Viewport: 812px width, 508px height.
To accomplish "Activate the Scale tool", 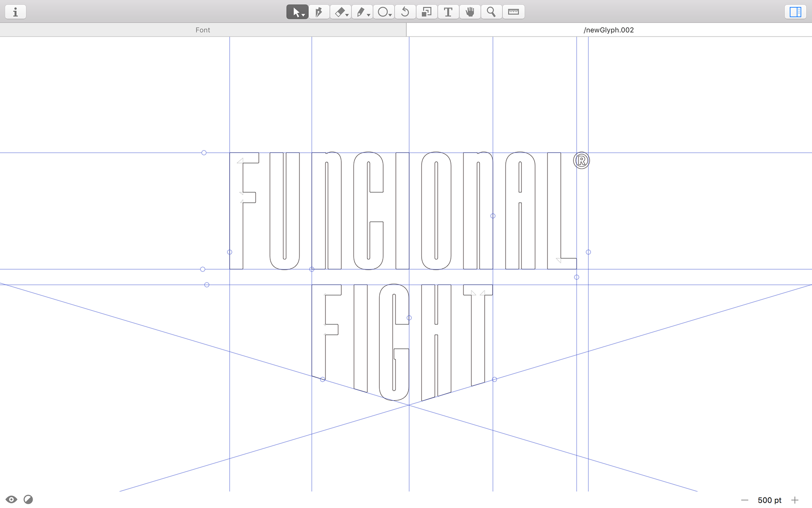I will (427, 12).
